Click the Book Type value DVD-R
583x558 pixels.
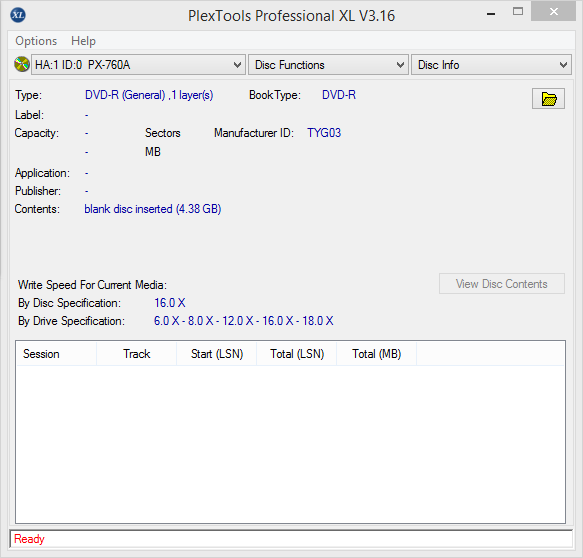click(339, 95)
